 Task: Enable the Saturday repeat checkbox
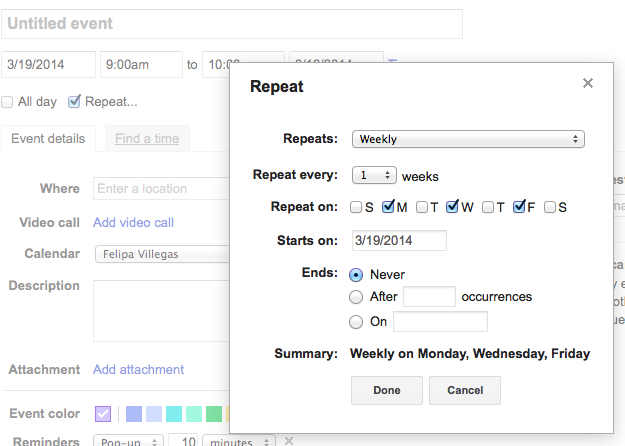550,207
